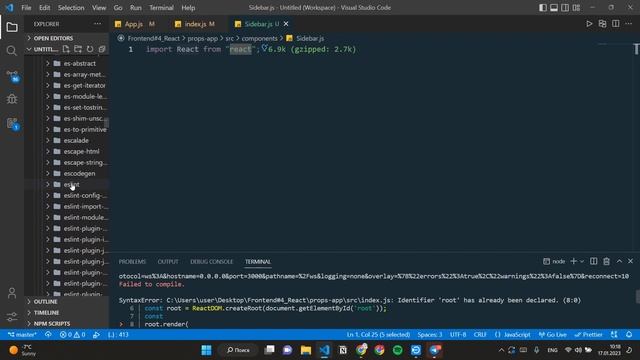Click components in the breadcrumb path
640x360 pixels.
click(x=259, y=38)
